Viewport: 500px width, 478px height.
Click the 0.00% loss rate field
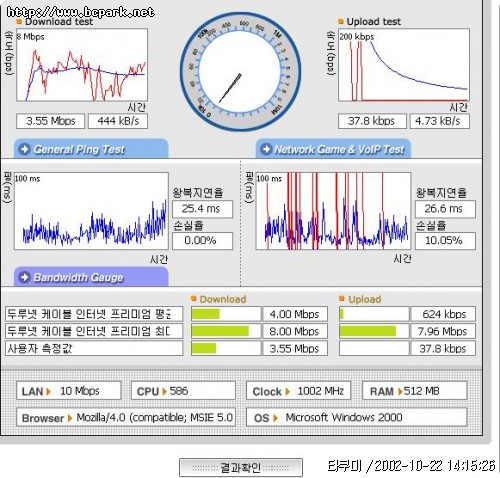(202, 241)
